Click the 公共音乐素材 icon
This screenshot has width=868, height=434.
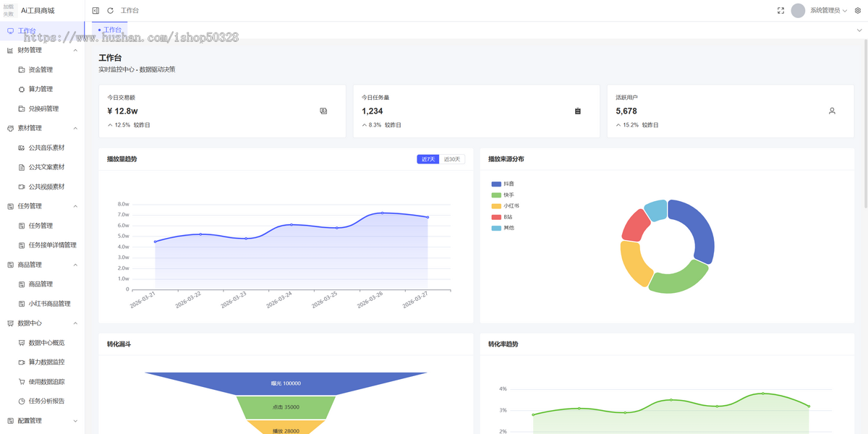[22, 148]
